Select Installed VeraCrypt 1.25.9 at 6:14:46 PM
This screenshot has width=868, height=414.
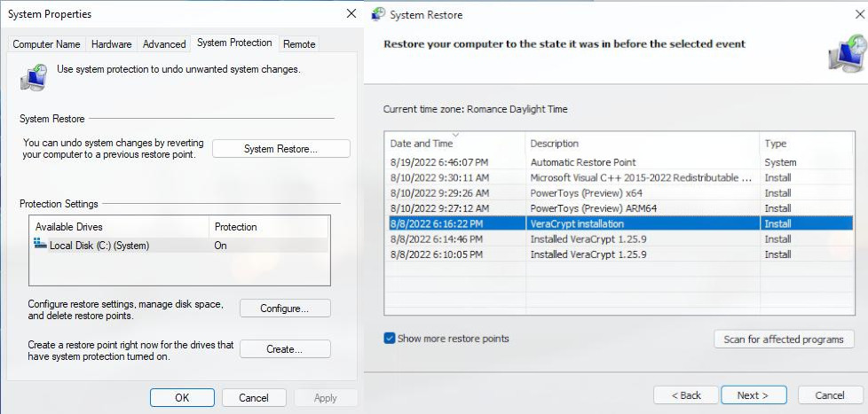coord(619,239)
